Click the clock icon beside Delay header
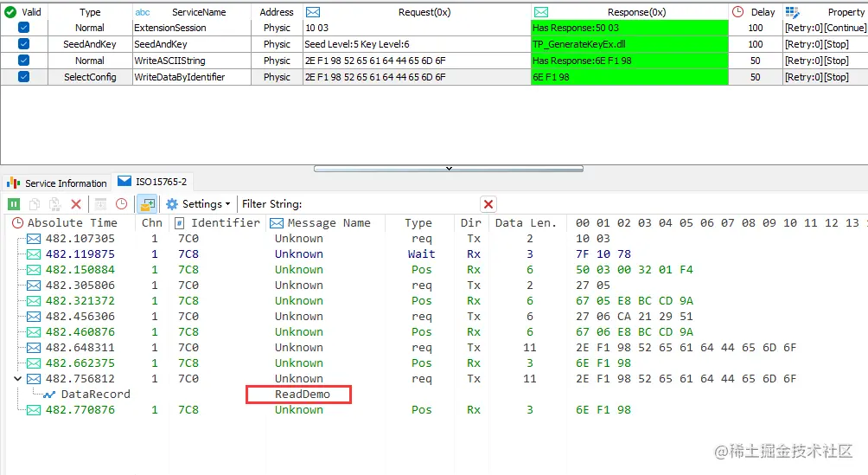The height and width of the screenshot is (475, 868). point(738,11)
